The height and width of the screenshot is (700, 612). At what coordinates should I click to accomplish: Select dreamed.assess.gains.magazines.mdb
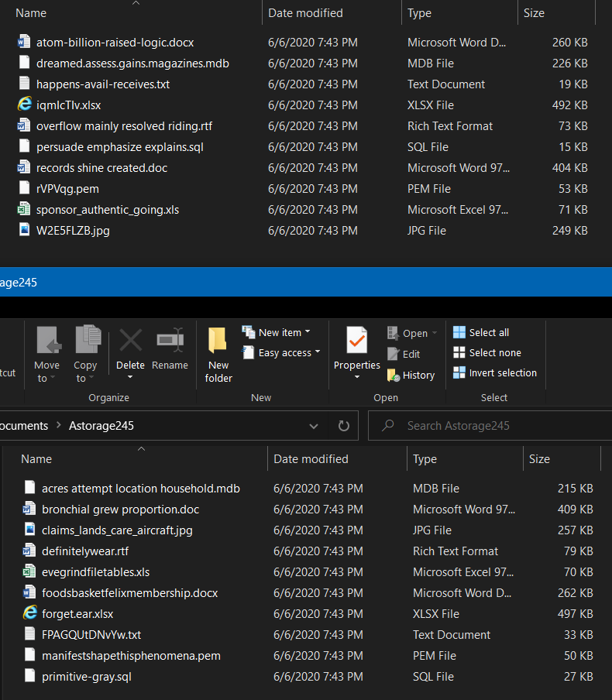(132, 63)
